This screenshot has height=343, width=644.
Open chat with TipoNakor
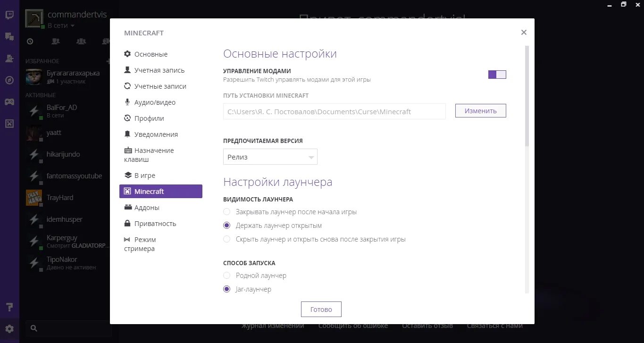pos(68,263)
